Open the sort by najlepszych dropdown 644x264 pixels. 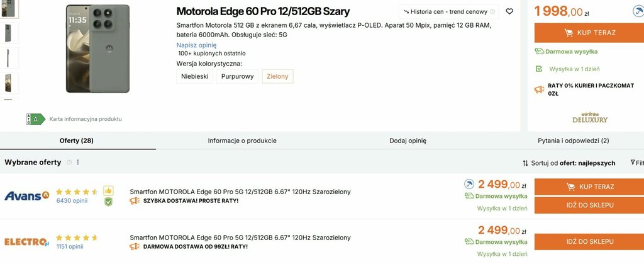click(x=569, y=163)
